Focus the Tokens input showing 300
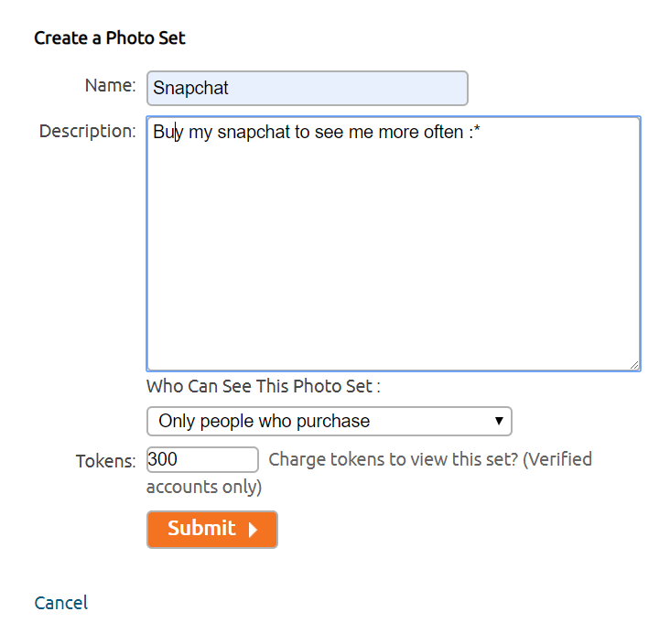The height and width of the screenshot is (644, 670). [202, 459]
